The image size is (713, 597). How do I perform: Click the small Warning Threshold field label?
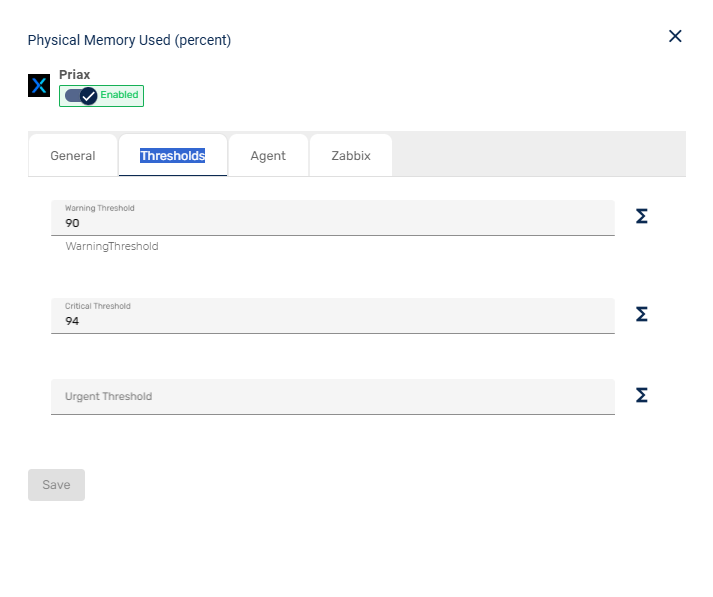[100, 208]
